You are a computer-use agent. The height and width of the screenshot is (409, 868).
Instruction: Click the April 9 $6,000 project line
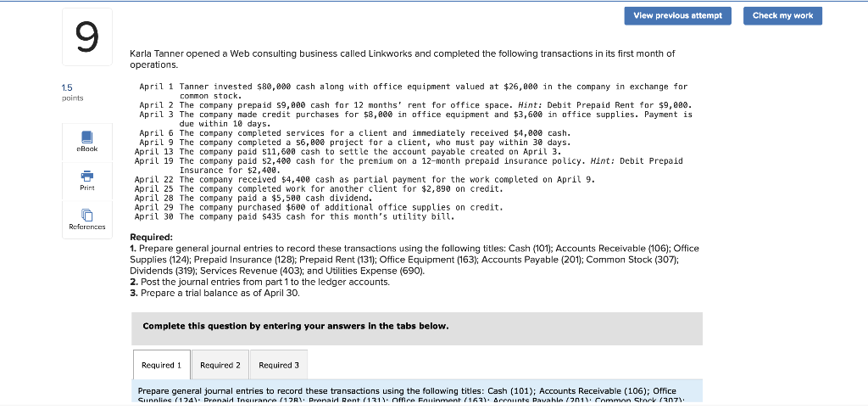tap(354, 143)
